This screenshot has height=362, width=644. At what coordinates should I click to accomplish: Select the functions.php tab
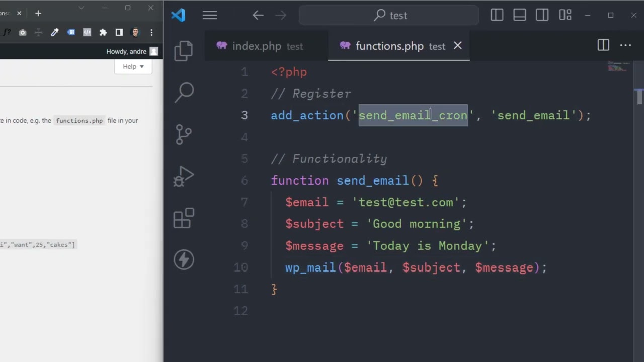tap(399, 46)
